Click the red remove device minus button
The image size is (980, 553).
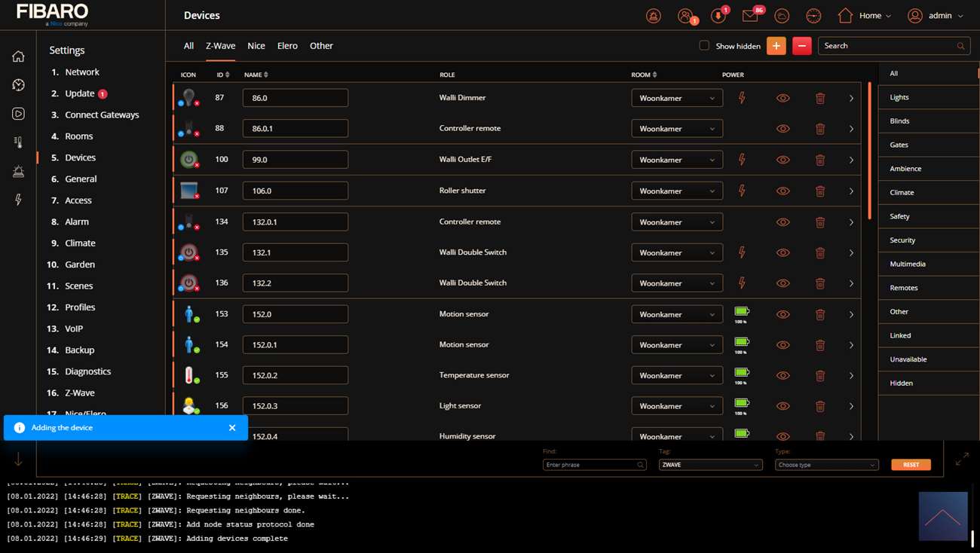tap(801, 46)
